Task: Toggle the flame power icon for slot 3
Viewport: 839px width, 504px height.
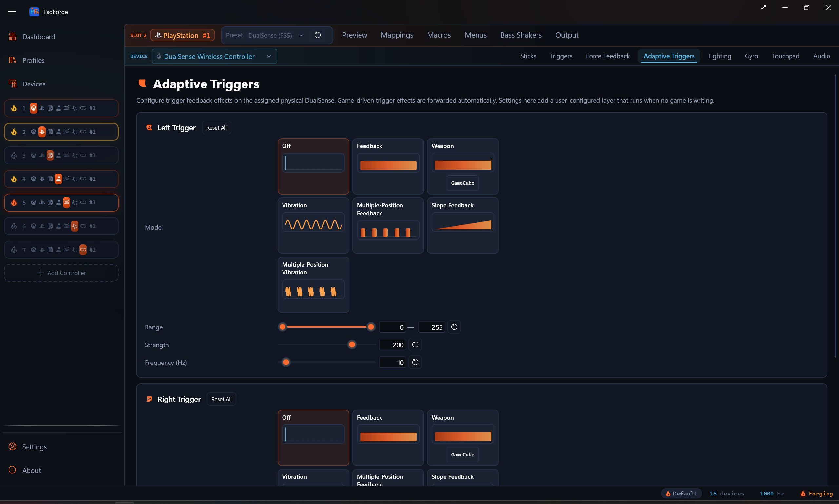Action: click(14, 155)
